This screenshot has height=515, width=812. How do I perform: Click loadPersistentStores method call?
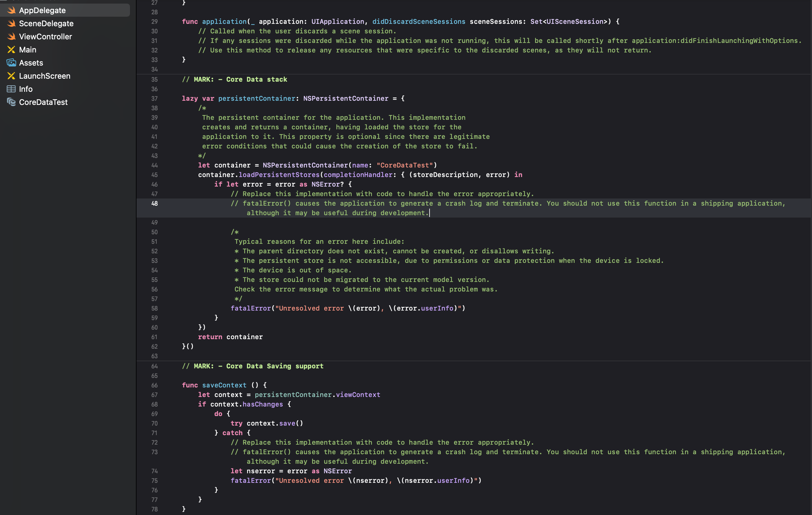click(x=279, y=175)
